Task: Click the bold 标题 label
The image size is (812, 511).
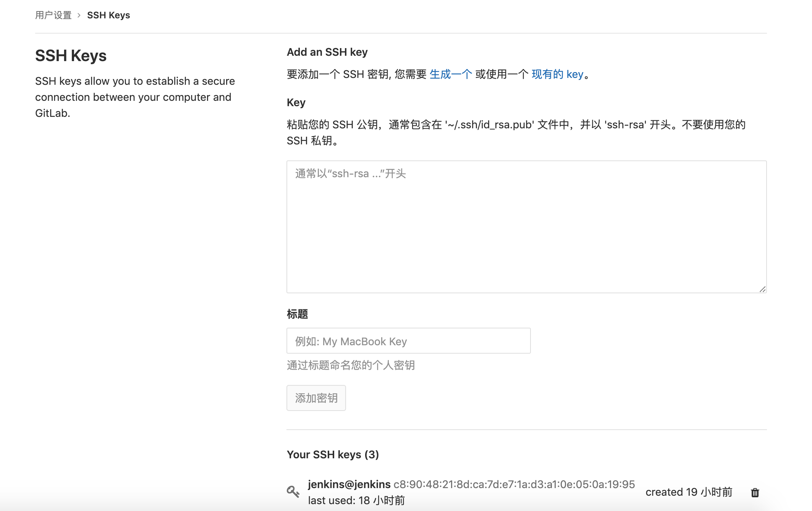Action: 297,314
